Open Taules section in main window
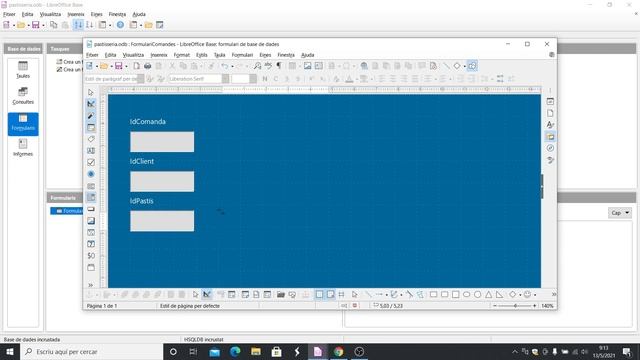The width and height of the screenshot is (640, 360). pos(23,70)
